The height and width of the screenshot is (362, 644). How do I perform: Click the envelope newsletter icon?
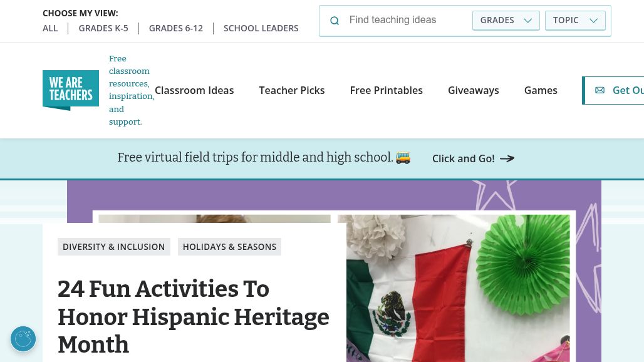(x=600, y=90)
